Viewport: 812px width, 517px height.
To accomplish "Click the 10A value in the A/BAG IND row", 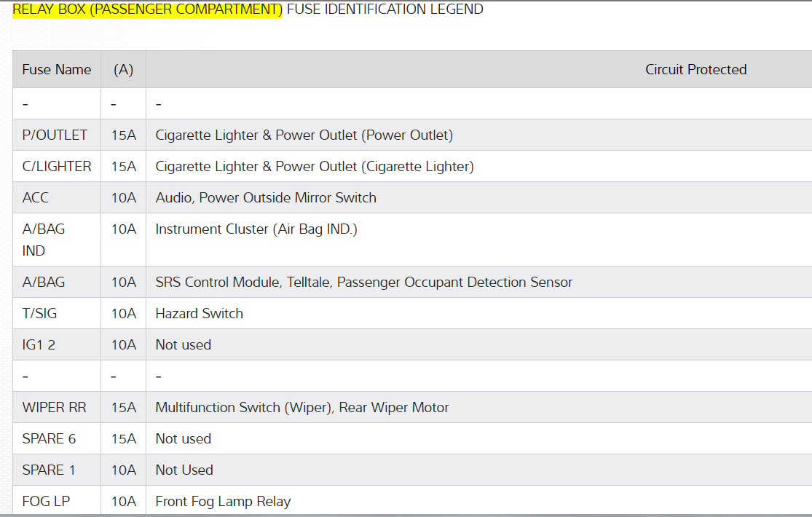I will point(124,229).
